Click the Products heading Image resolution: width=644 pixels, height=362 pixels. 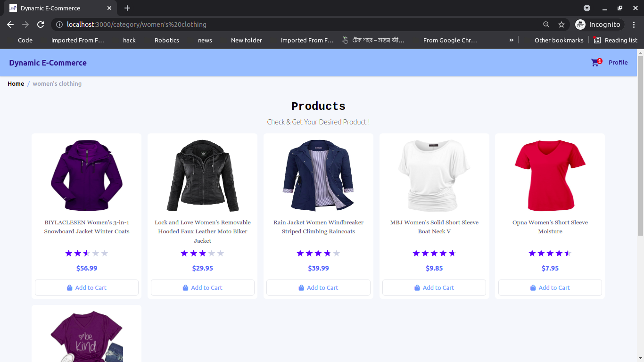[x=318, y=106]
